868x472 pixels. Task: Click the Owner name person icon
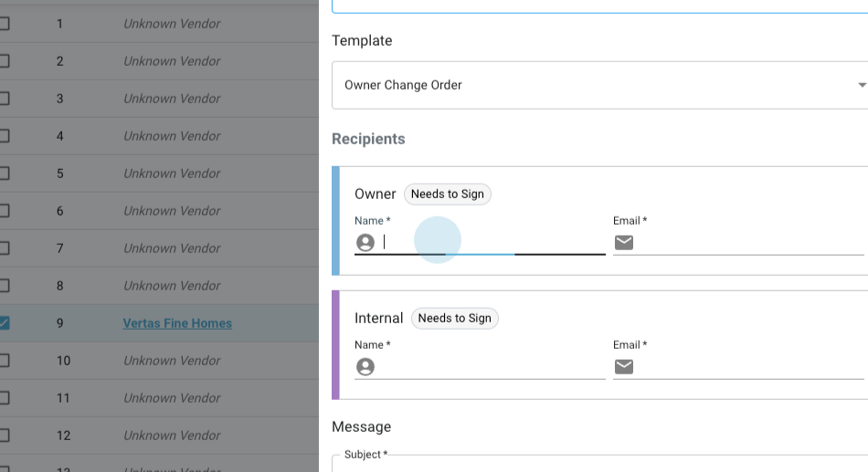(x=365, y=243)
